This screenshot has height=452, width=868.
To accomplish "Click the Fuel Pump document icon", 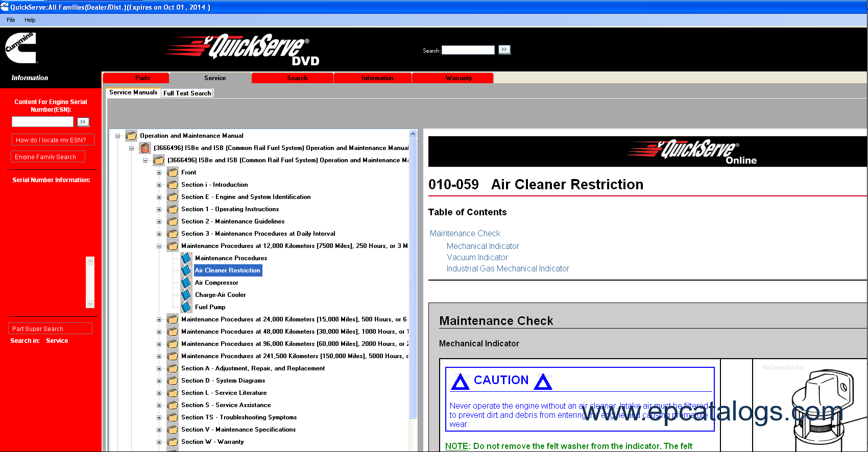I will point(186,307).
